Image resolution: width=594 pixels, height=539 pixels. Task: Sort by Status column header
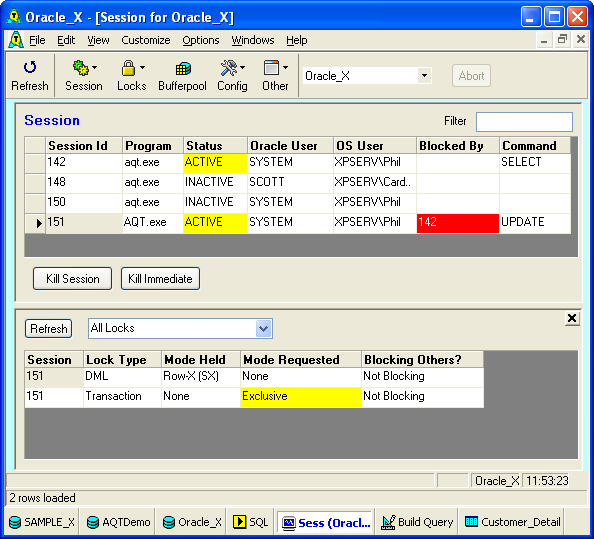click(x=215, y=146)
